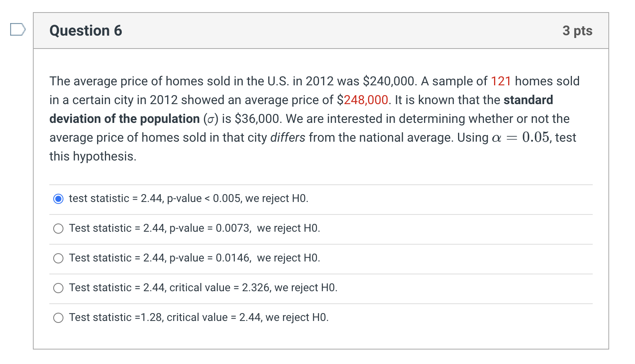Click the italic word 'differs'
This screenshot has width=635, height=364.
pos(288,137)
